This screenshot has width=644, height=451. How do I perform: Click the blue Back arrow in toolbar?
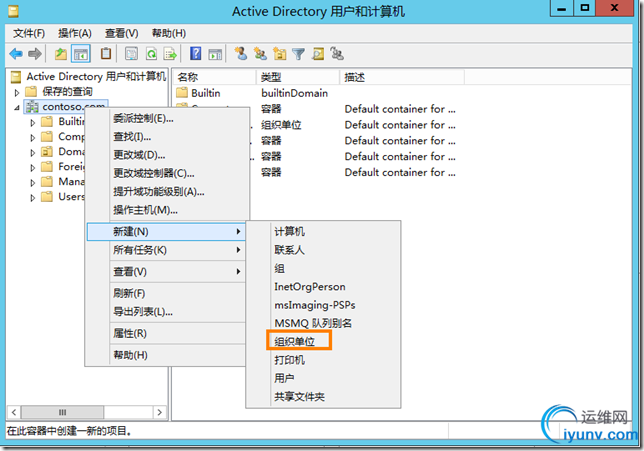pos(16,54)
